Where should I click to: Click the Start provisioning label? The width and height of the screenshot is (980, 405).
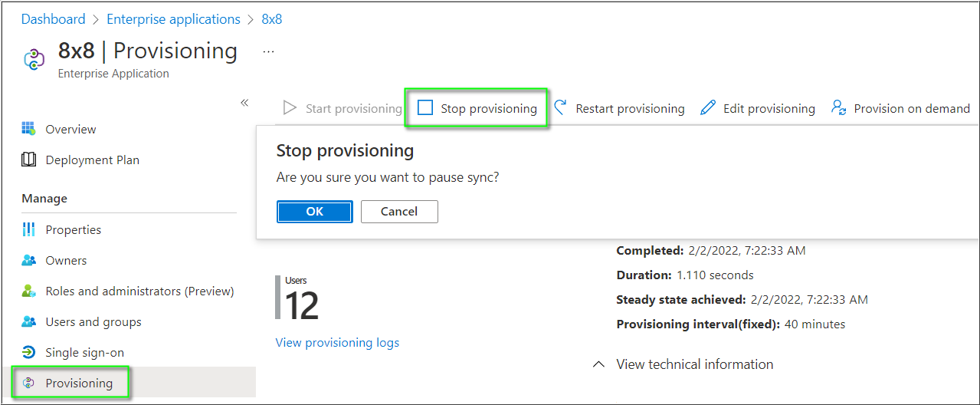coord(354,108)
